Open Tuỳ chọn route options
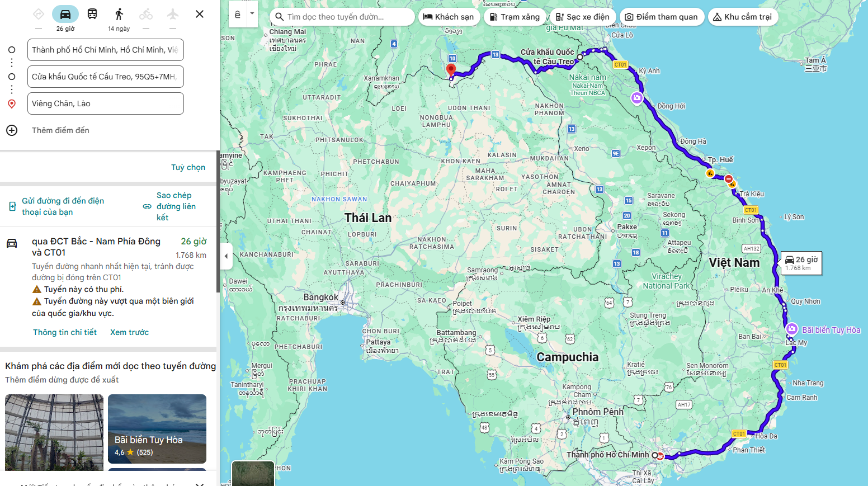Screen dimensions: 868x486 188,167
